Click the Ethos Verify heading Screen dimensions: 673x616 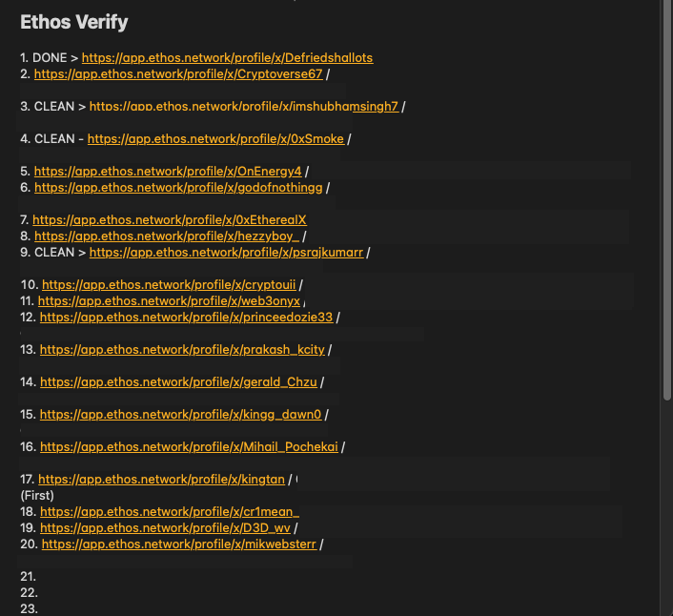74,22
